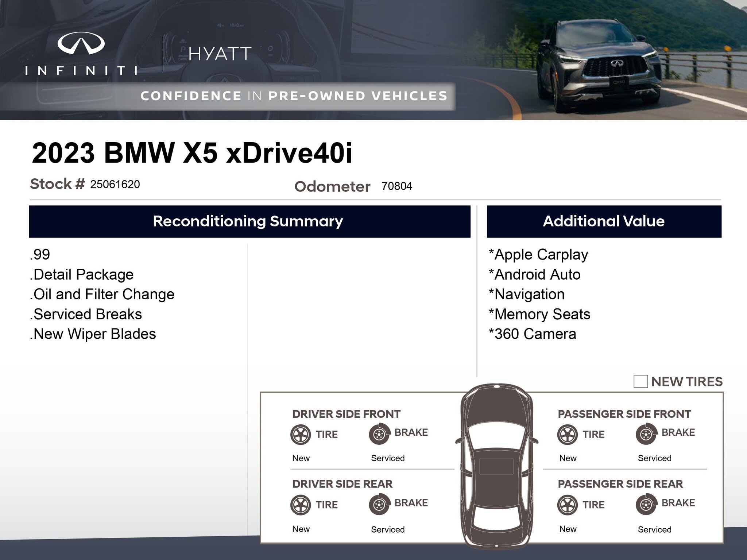Viewport: 747px width, 560px height.
Task: Click the *360 Camera feature line
Action: point(532,334)
